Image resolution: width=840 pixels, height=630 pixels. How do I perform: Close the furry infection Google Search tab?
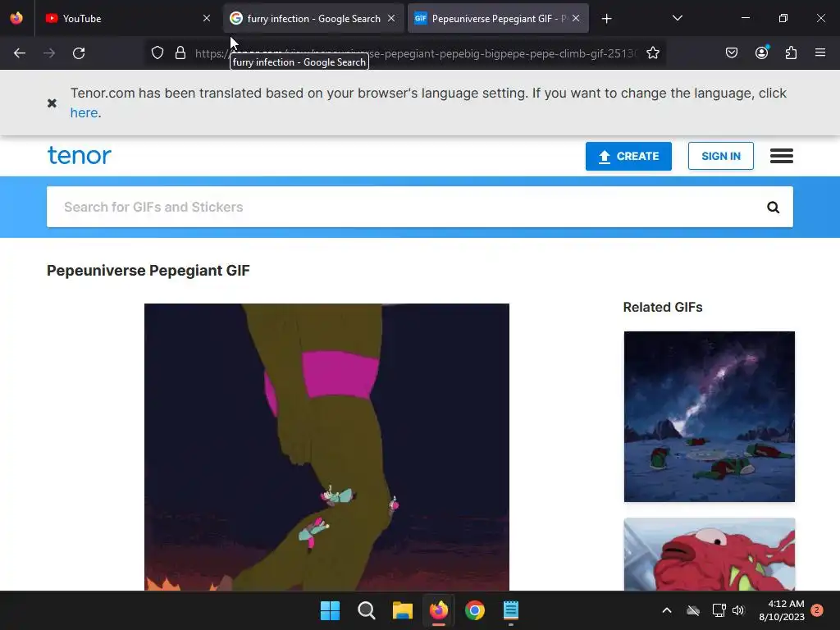pyautogui.click(x=391, y=18)
